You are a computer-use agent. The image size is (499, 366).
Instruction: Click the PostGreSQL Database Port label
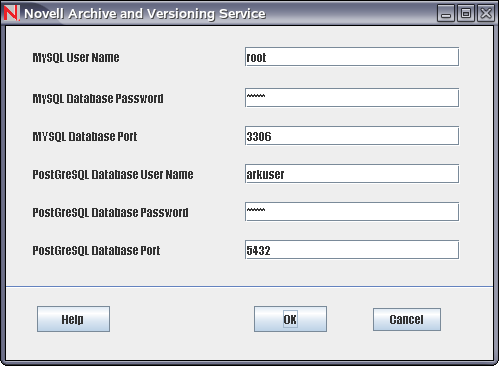click(x=96, y=251)
